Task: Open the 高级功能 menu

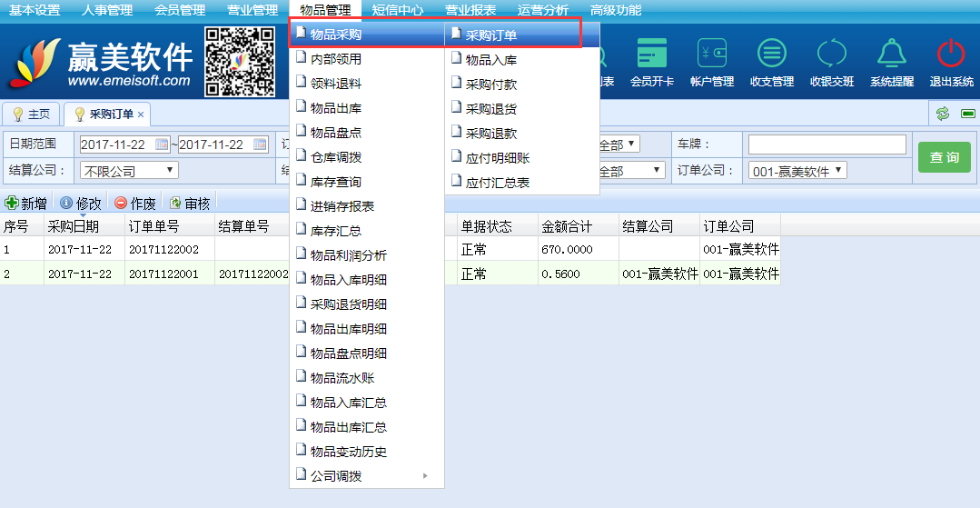Action: pyautogui.click(x=616, y=10)
